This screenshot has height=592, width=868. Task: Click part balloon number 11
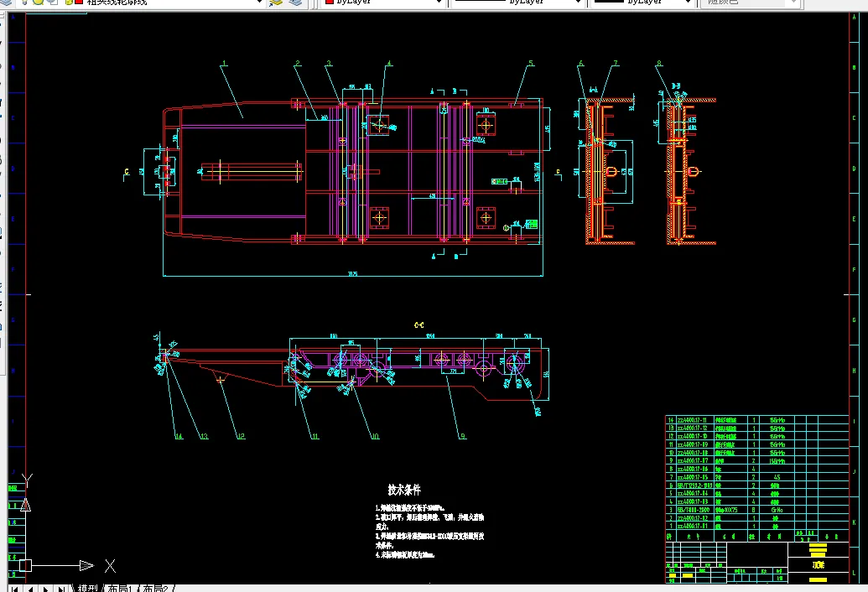pos(315,436)
